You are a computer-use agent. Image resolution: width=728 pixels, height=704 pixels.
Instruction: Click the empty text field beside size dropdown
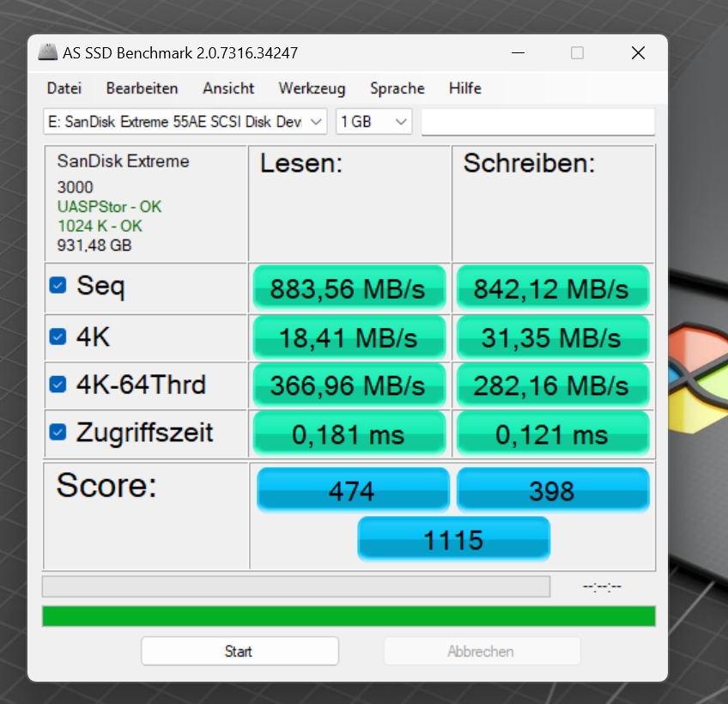tap(538, 122)
